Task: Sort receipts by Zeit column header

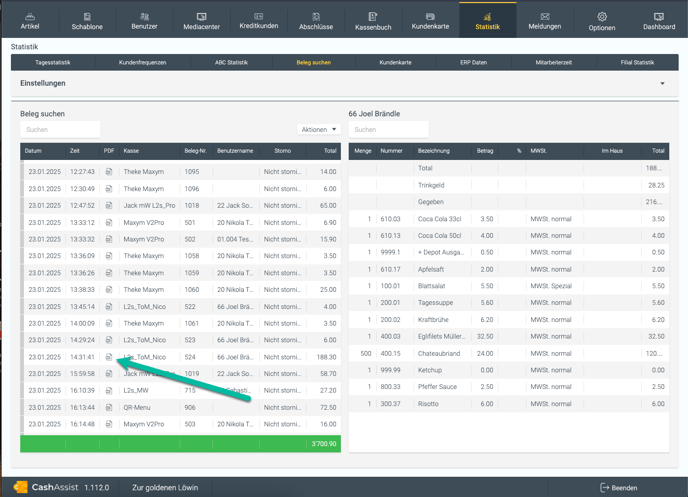Action: coord(75,151)
